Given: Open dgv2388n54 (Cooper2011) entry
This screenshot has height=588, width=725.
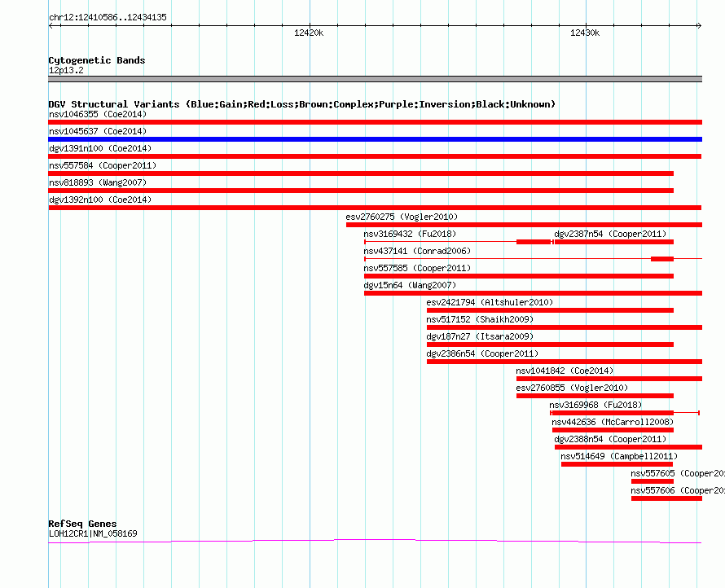Looking at the screenshot, I should pyautogui.click(x=610, y=439).
